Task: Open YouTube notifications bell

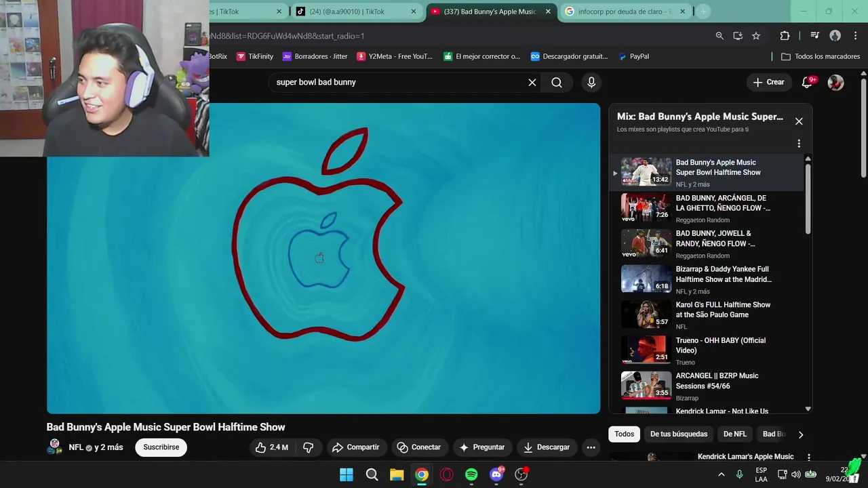Action: point(808,83)
